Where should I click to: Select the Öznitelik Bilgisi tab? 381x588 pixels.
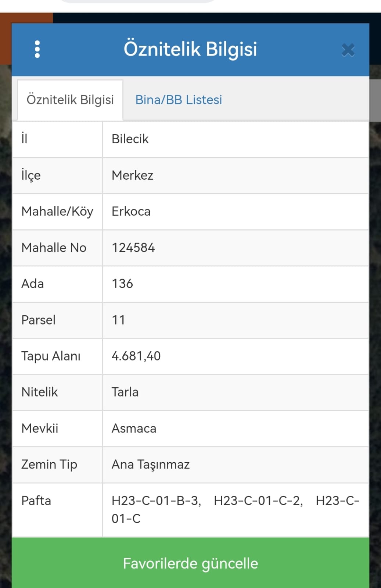coord(70,100)
